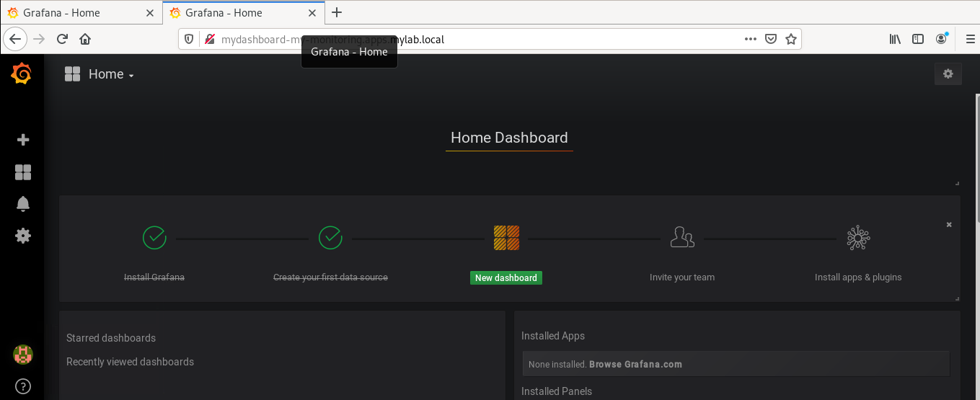Screen dimensions: 980x400
Task: Close the getting started panel
Action: (x=949, y=225)
